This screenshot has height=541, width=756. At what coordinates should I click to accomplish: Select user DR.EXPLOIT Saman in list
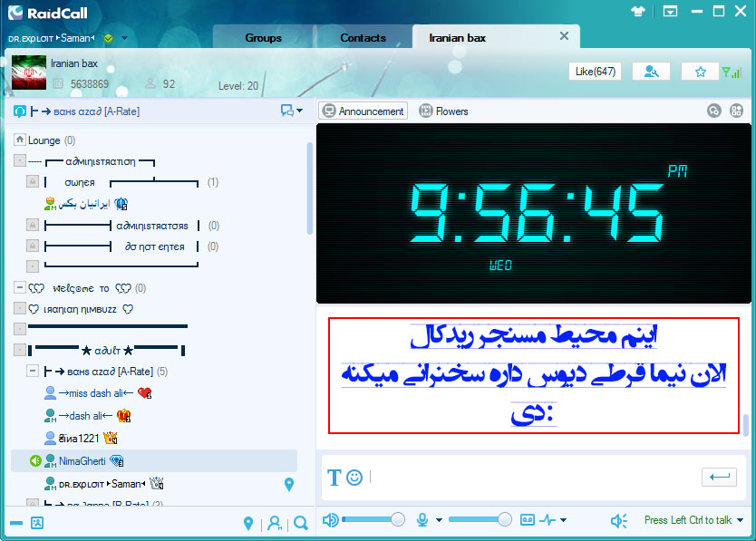(102, 483)
